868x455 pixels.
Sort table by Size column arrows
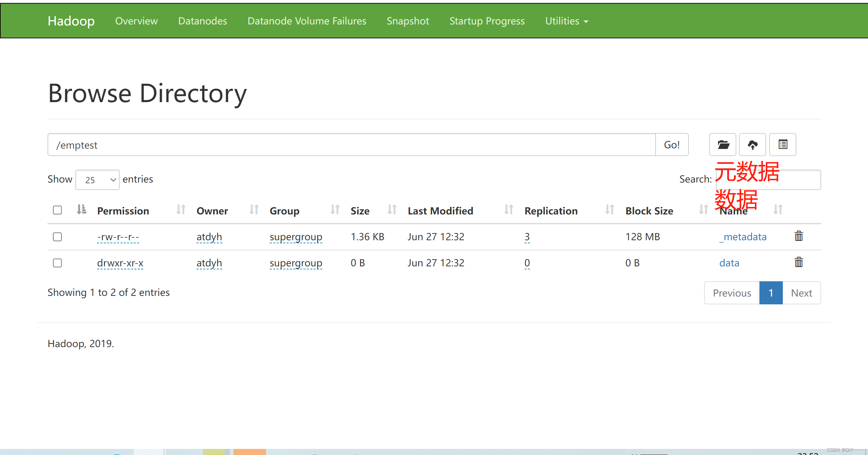click(392, 210)
